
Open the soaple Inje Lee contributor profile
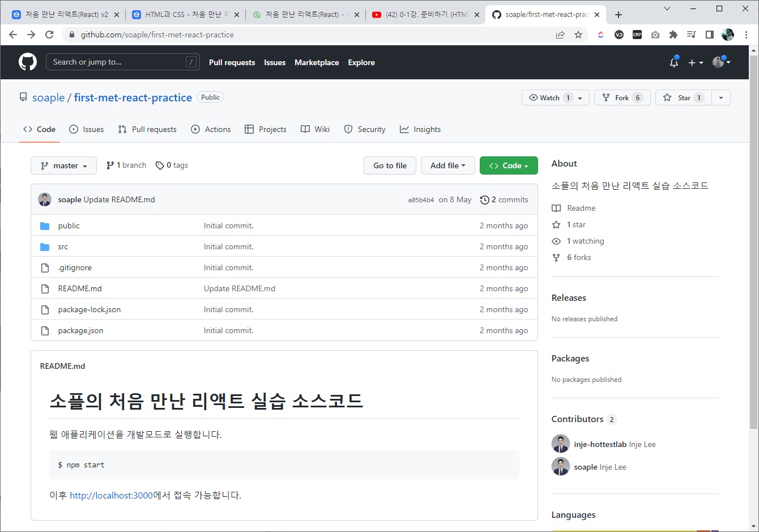click(600, 467)
